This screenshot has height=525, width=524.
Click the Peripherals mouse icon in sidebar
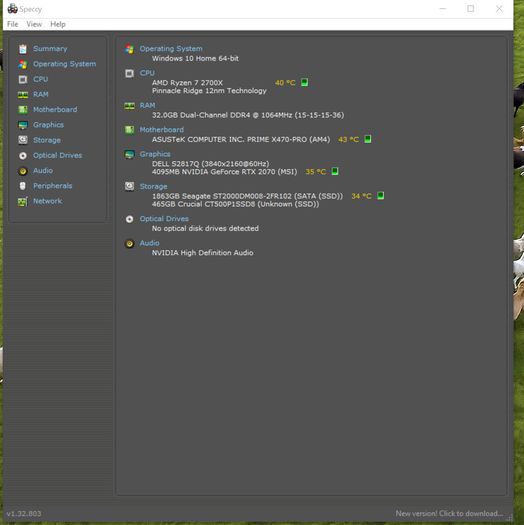point(23,186)
